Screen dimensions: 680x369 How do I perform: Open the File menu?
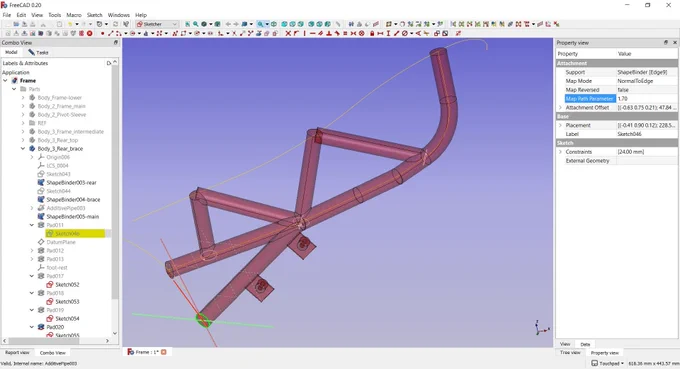[x=7, y=15]
